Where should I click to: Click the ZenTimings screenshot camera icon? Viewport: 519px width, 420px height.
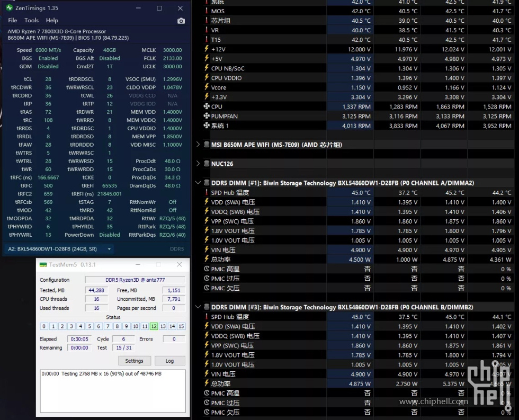(x=181, y=21)
